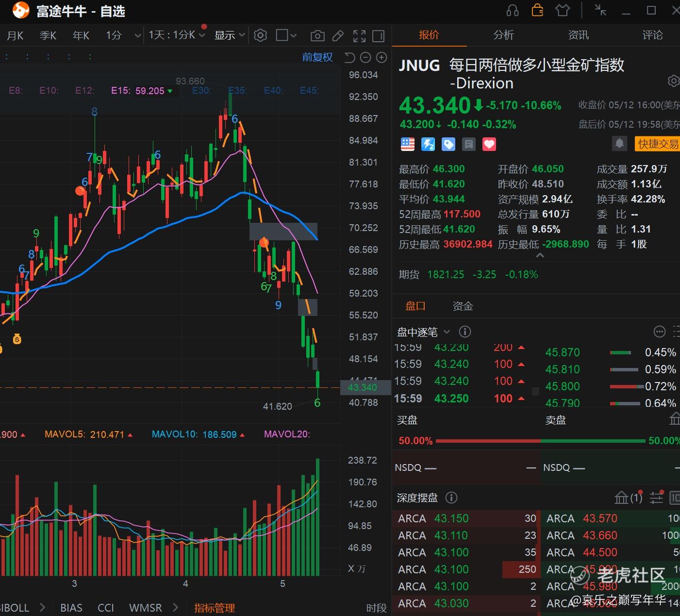The width and height of the screenshot is (680, 616).
Task: Click the shrink window arrows icon
Action: click(x=600, y=10)
